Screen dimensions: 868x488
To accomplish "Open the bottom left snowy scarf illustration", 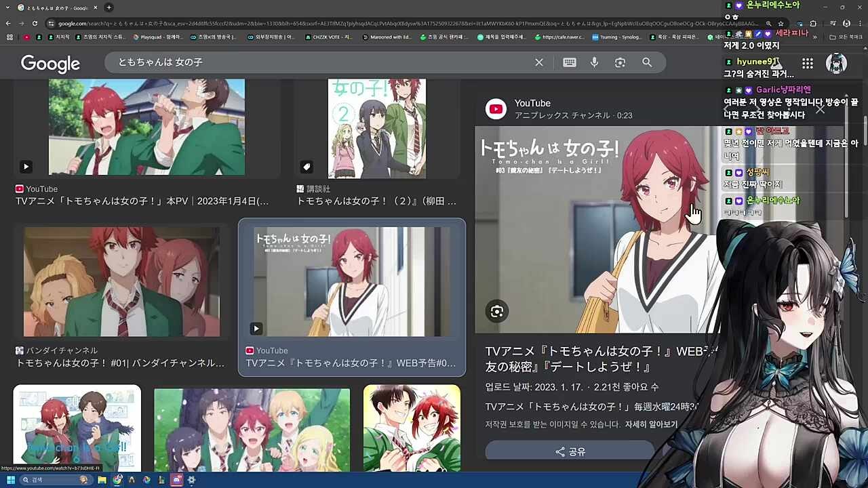I will tap(77, 428).
